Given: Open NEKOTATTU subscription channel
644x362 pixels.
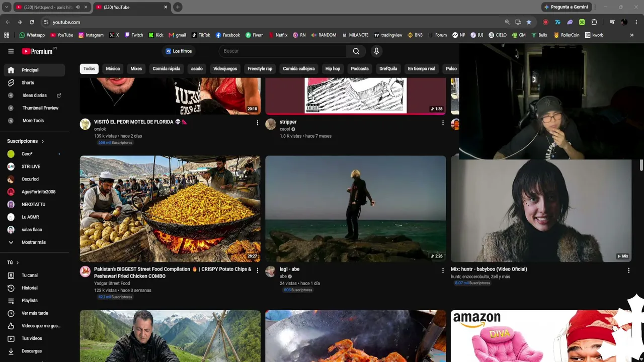Looking at the screenshot, I should coord(34,205).
